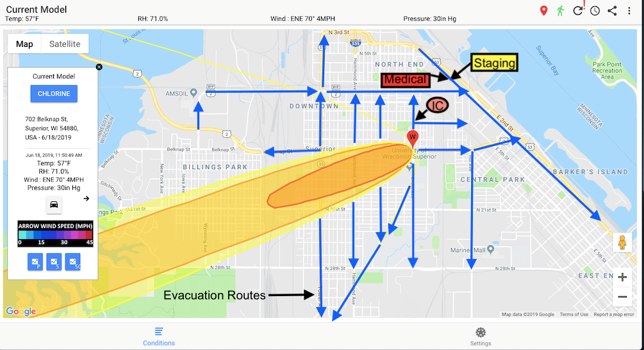Click the 'Current Model' page title
Image resolution: width=644 pixels, height=350 pixels.
[x=36, y=10]
